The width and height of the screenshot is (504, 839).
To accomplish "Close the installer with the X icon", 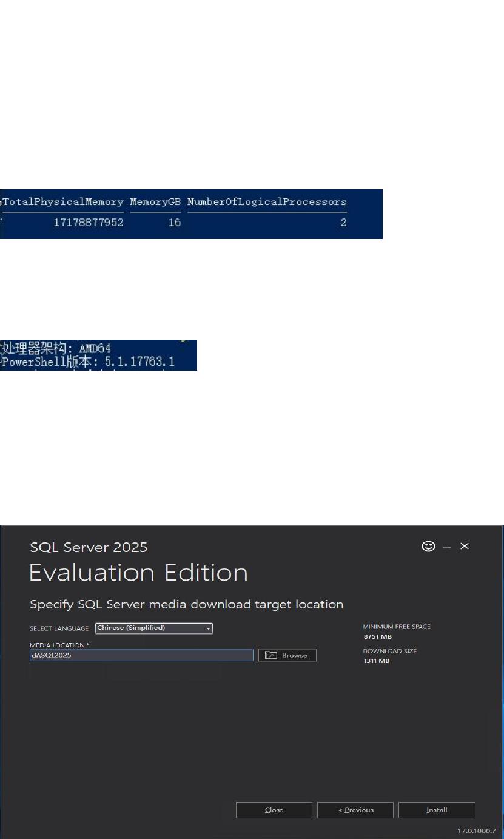I will click(465, 547).
